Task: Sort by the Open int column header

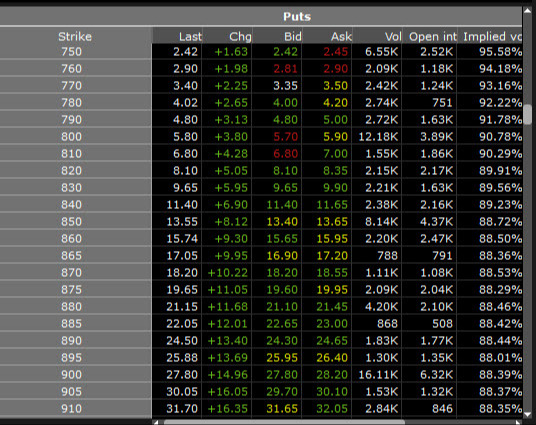Action: (x=430, y=36)
